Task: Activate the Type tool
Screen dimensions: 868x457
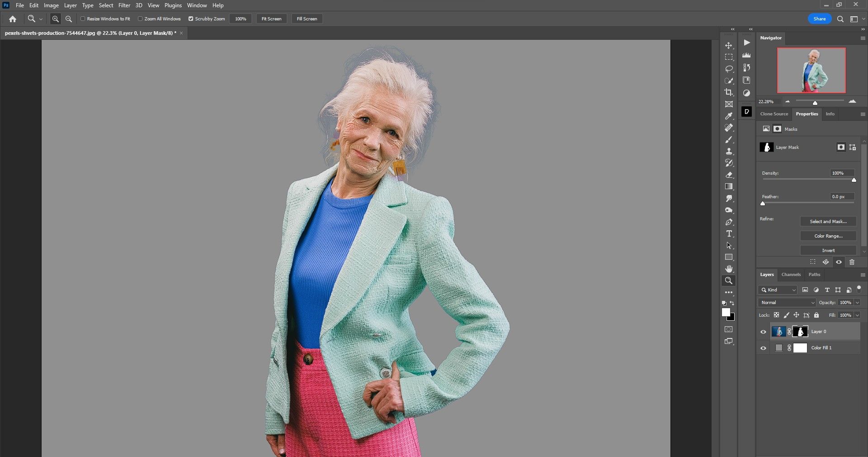Action: click(x=729, y=234)
